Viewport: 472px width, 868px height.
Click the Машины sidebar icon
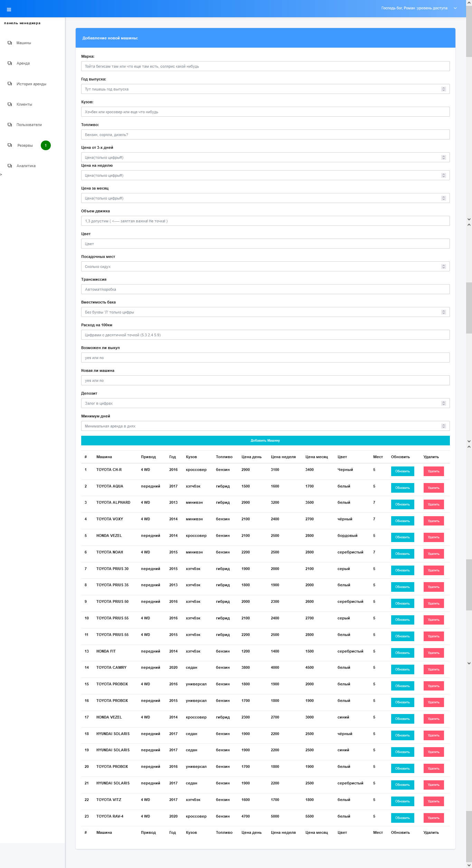10,43
